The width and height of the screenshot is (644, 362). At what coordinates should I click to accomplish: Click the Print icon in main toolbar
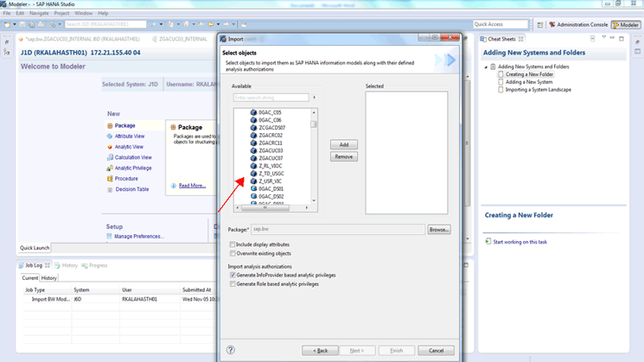[x=41, y=25]
